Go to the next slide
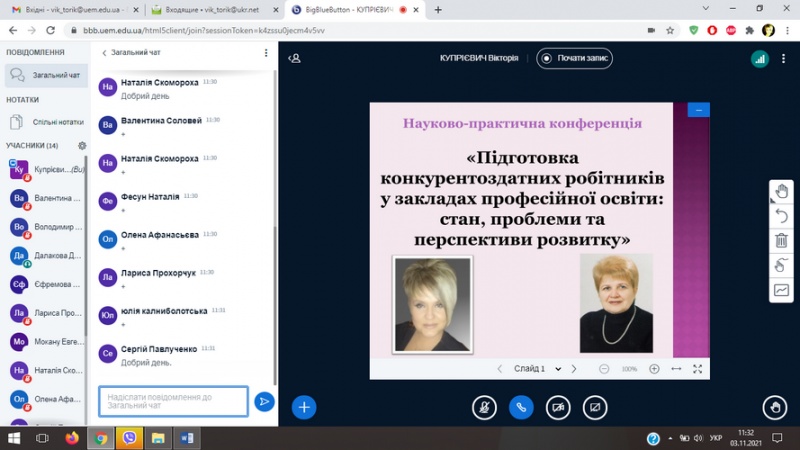The height and width of the screenshot is (450, 800). click(574, 369)
